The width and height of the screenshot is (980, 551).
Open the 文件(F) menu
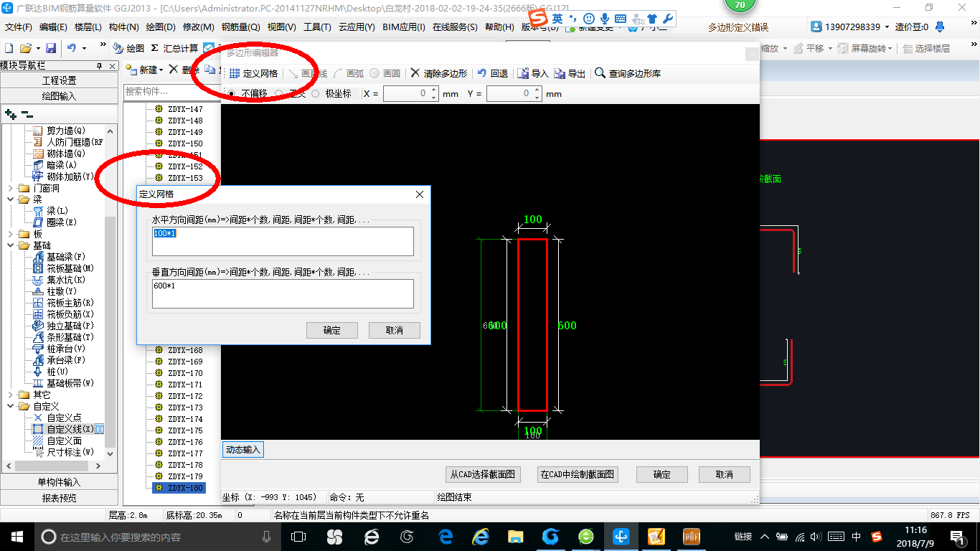(x=19, y=27)
